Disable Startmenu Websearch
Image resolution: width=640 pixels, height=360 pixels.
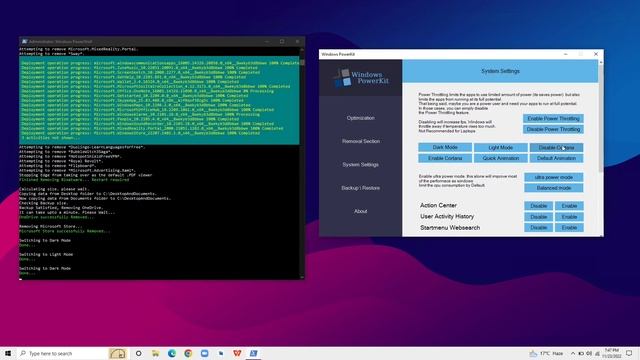(538, 228)
